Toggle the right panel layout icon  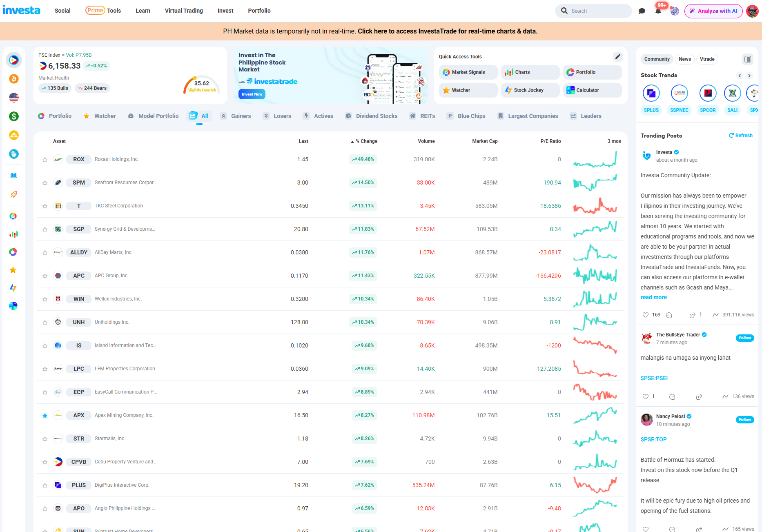pos(748,59)
